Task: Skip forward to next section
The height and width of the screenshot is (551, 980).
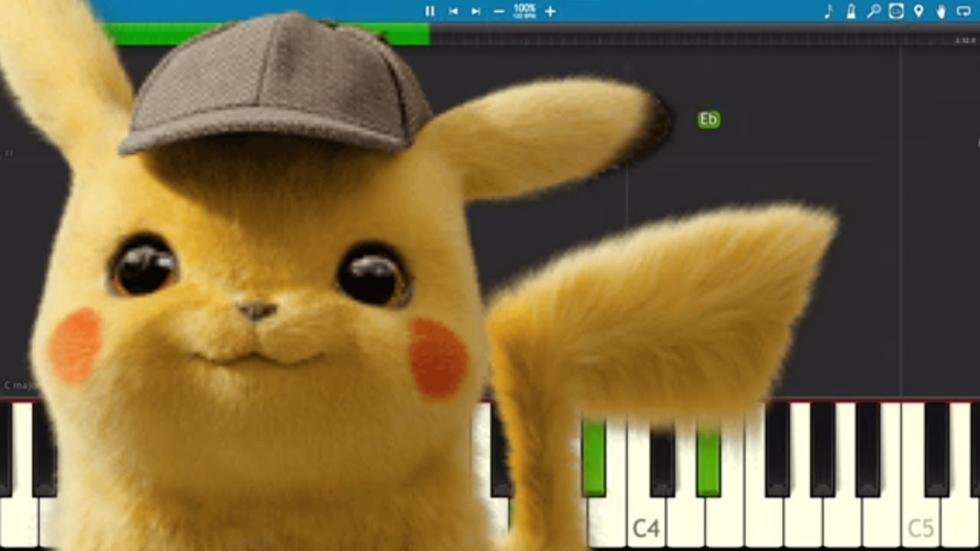Action: (475, 11)
